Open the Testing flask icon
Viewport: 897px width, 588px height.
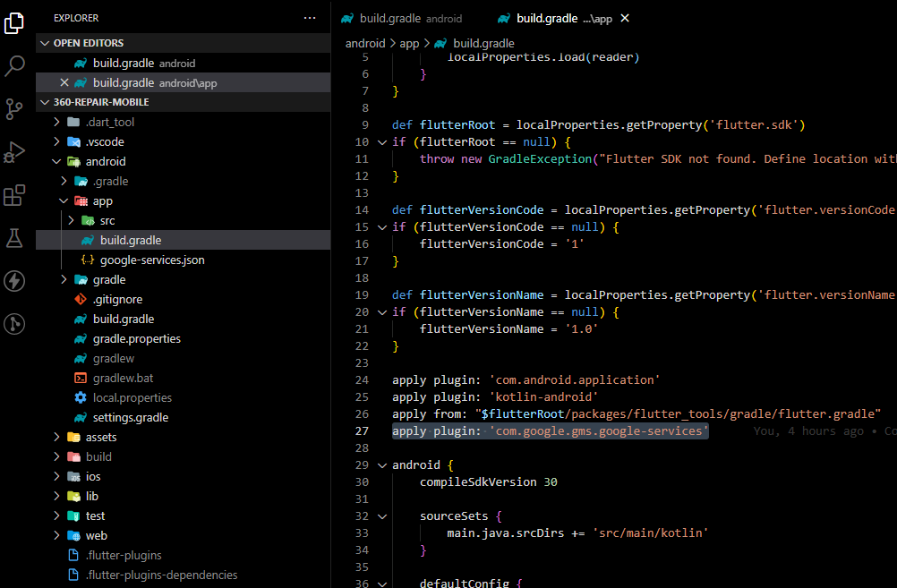tap(14, 238)
